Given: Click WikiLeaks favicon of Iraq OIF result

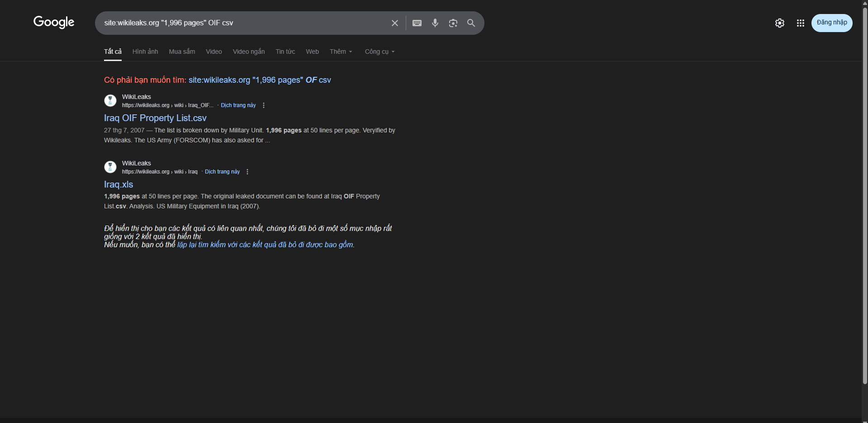Looking at the screenshot, I should coord(110,100).
